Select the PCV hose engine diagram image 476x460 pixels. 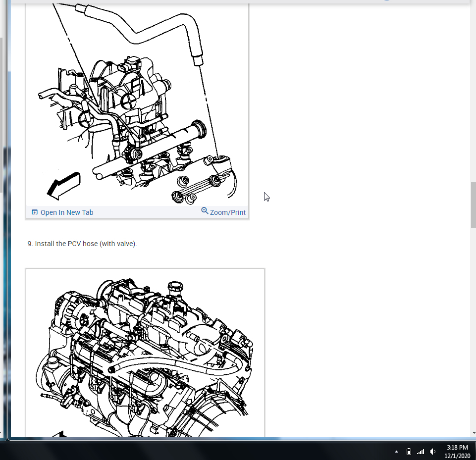pos(145,353)
